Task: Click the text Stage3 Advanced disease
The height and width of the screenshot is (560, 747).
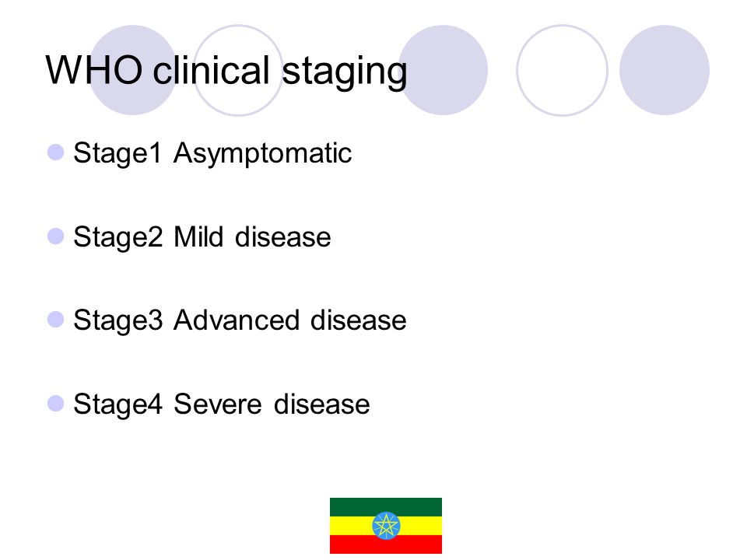Action: click(240, 321)
